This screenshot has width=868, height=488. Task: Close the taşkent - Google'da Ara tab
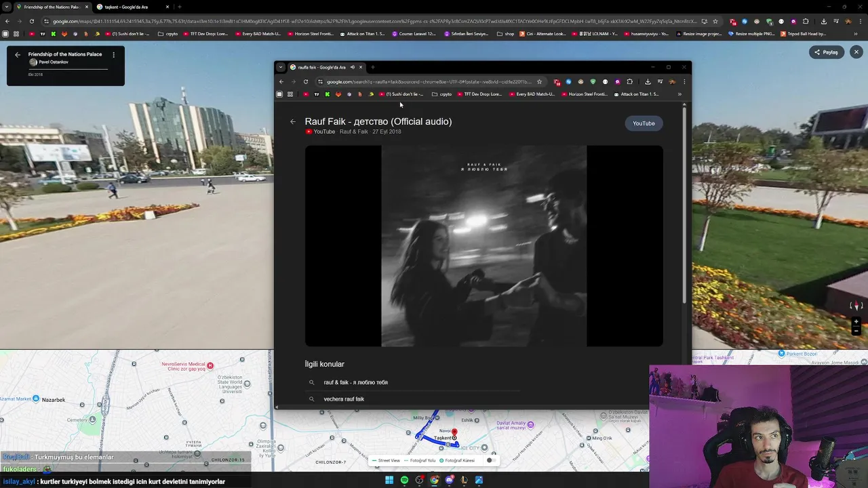point(167,7)
